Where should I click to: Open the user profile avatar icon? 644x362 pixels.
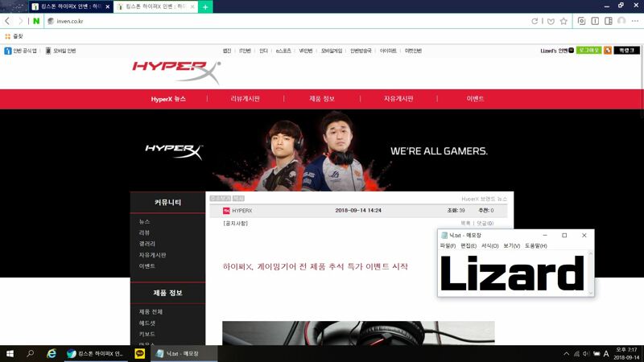pyautogui.click(x=621, y=21)
